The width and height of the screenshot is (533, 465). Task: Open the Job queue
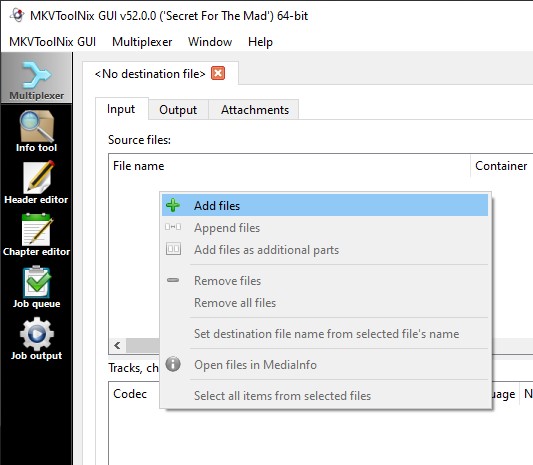[x=36, y=287]
